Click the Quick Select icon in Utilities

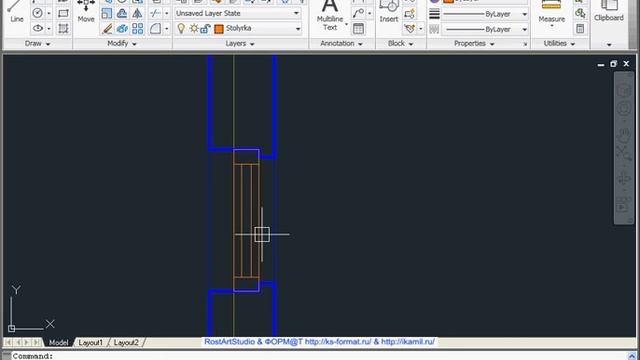[580, 13]
